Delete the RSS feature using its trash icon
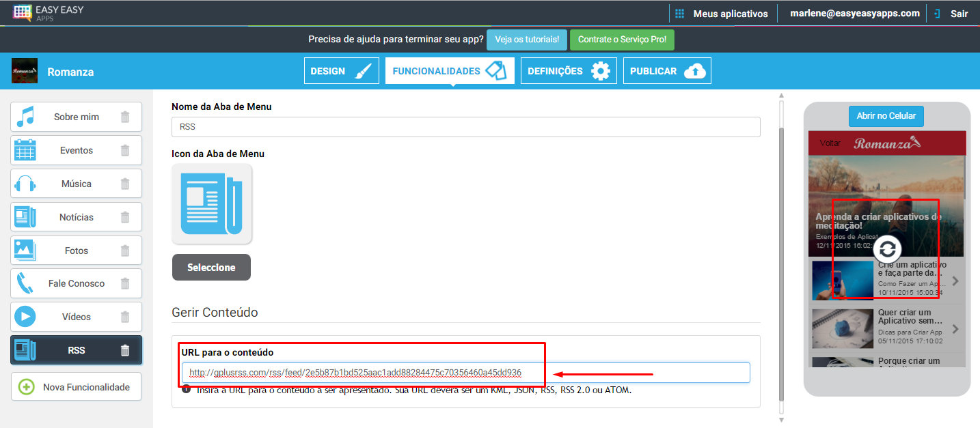 (x=125, y=349)
